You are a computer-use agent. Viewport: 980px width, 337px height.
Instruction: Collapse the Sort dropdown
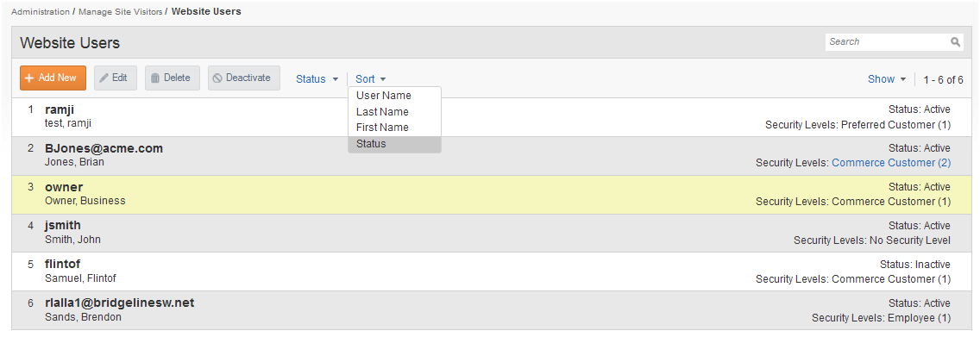point(371,79)
